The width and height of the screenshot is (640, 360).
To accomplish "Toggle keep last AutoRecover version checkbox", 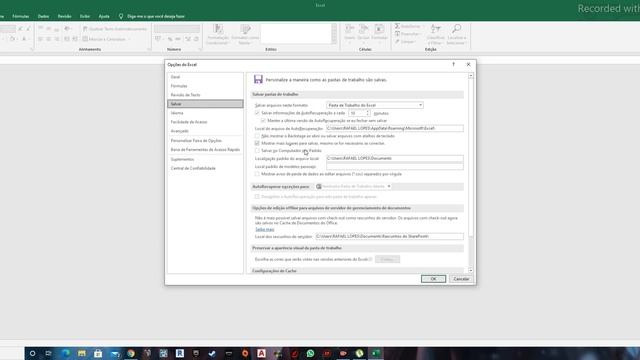I will coord(263,120).
